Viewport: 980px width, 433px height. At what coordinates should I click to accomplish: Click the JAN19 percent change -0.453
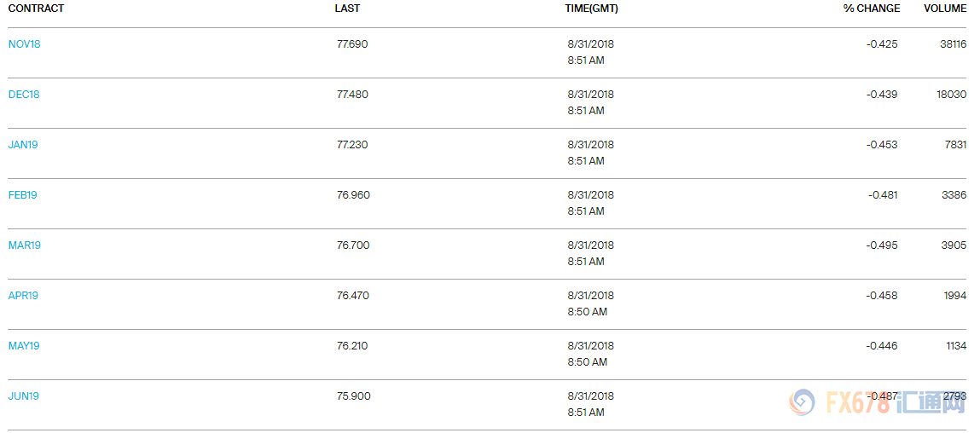882,145
